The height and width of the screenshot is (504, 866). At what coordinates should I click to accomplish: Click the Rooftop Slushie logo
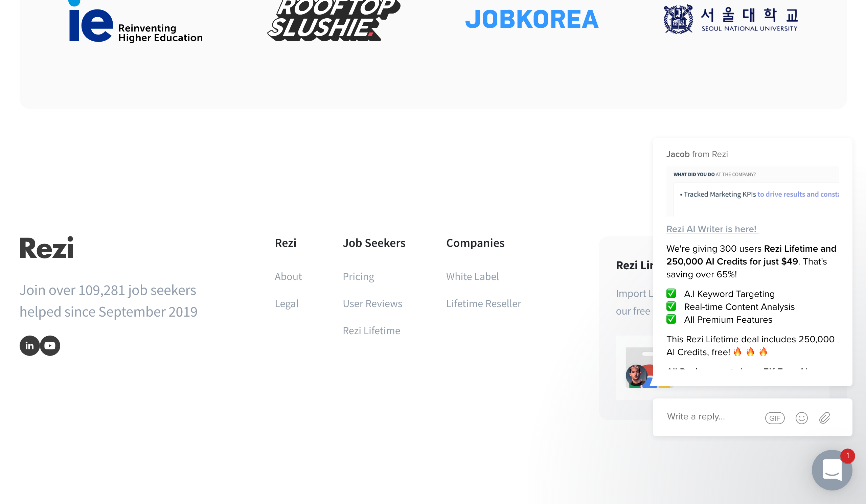(333, 21)
